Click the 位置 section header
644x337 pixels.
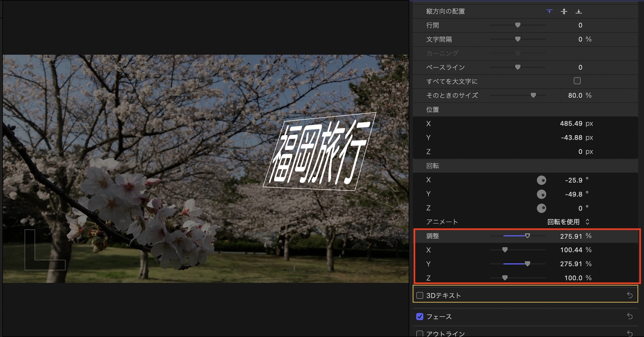pos(432,109)
